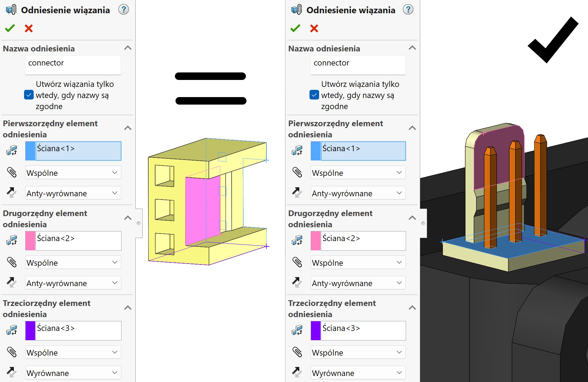Image resolution: width=588 pixels, height=382 pixels.
Task: Collapse right Trzeciorzędny element odniesienia section
Action: 412,307
